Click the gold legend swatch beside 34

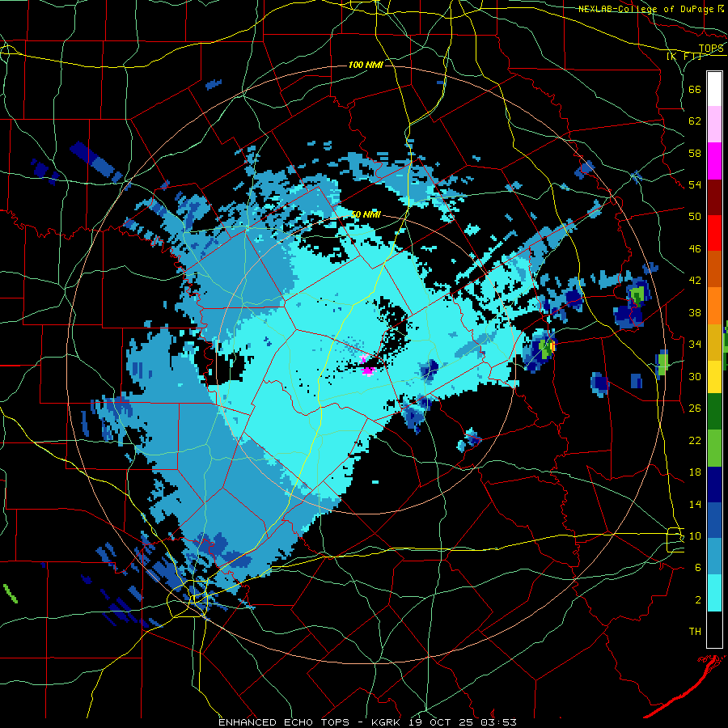714,341
